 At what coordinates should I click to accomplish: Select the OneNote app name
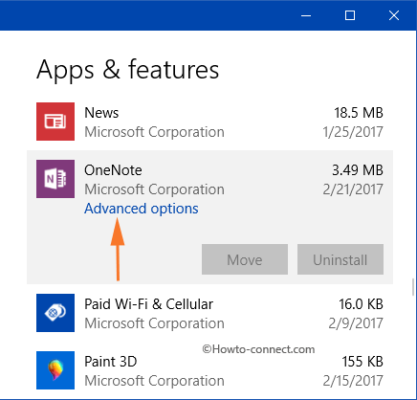[113, 170]
